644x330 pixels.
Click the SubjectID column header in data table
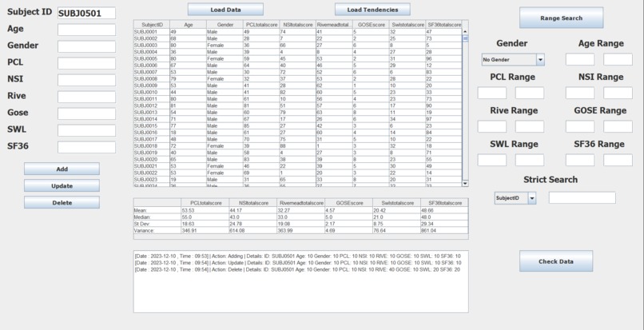[x=152, y=25]
